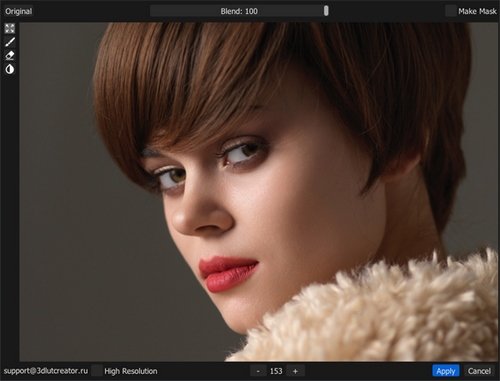Click the fit-to-screen arrows icon
Screen dimensions: 500x381
click(10, 28)
